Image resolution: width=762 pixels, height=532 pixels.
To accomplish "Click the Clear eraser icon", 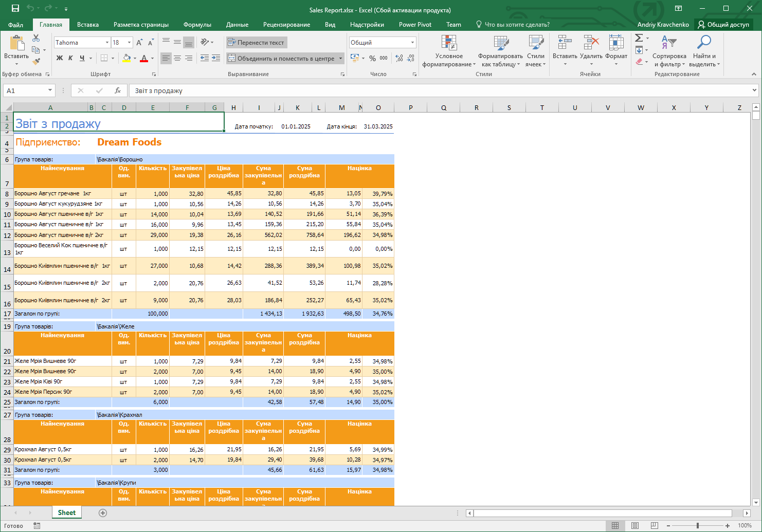I will (x=639, y=62).
